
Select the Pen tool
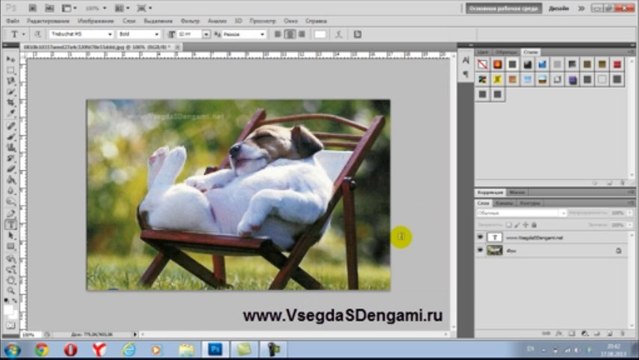(11, 214)
